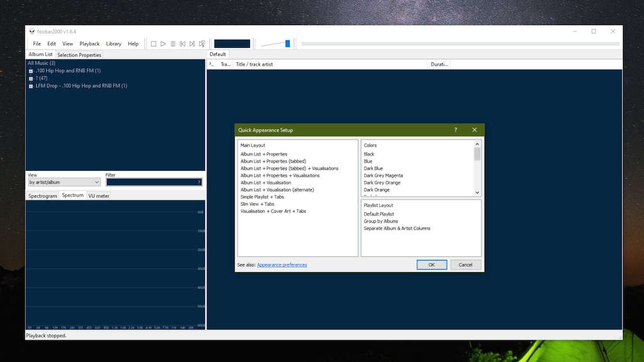Select Separate Album & Artist Columns layout

(x=397, y=229)
